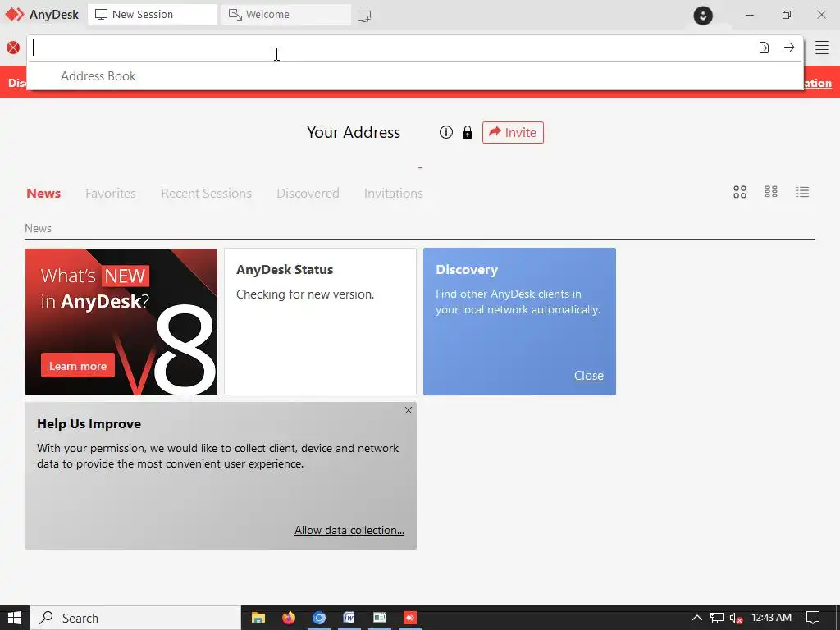Viewport: 840px width, 630px height.
Task: Open the News tab
Action: 43,193
